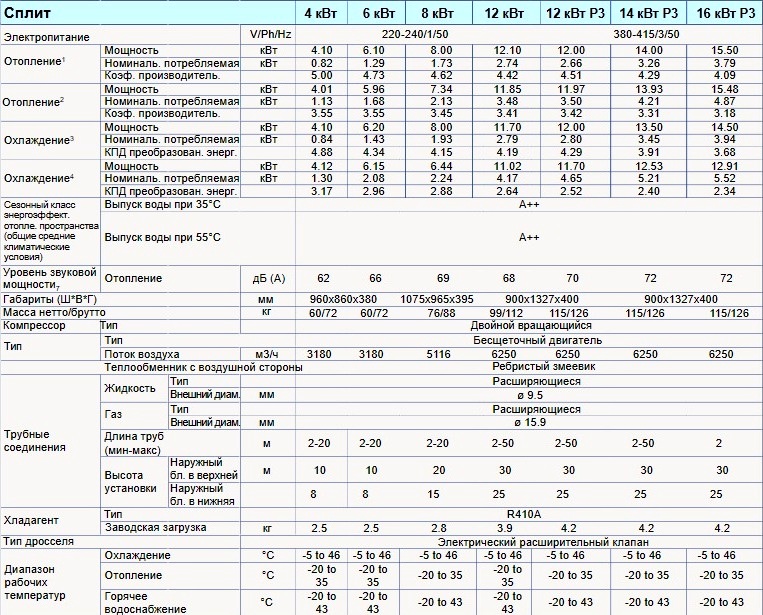The width and height of the screenshot is (763, 615).
Task: Click the diameter value 'ø 15.9'
Action: pyautogui.click(x=530, y=422)
